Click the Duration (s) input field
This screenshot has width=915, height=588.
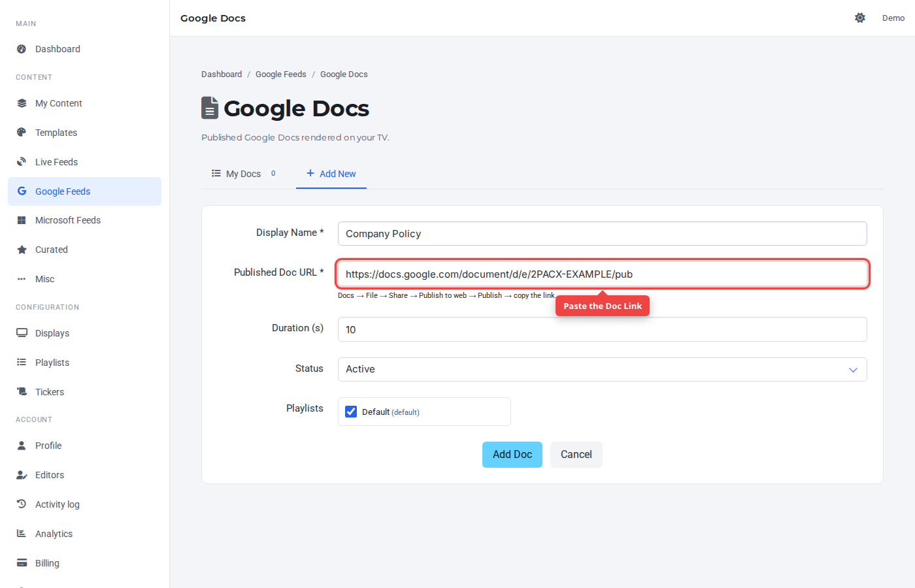point(602,329)
